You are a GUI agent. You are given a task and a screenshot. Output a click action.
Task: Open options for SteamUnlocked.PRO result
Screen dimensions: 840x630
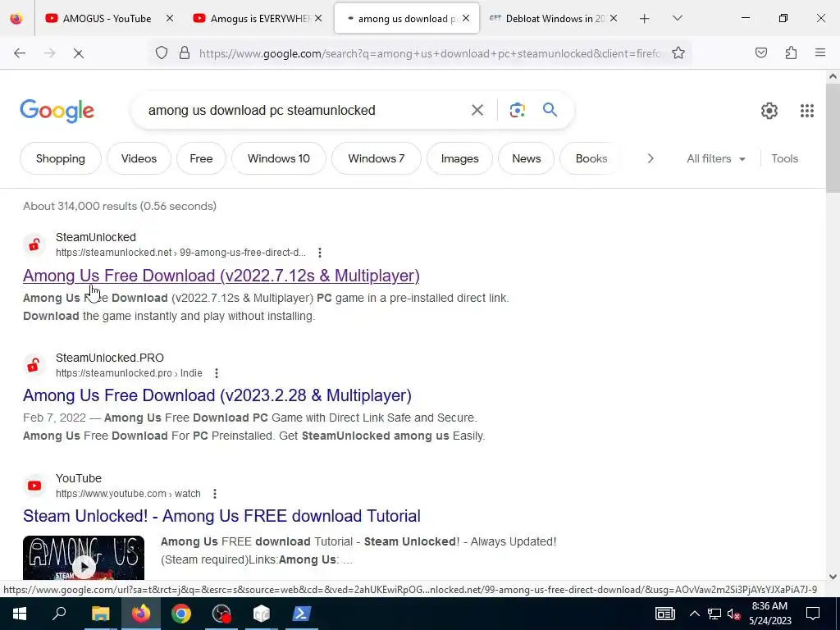217,373
